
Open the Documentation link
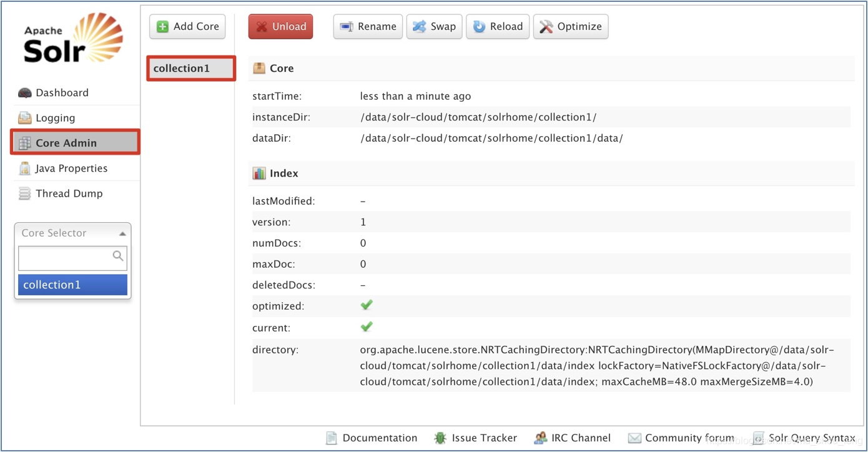(380, 438)
